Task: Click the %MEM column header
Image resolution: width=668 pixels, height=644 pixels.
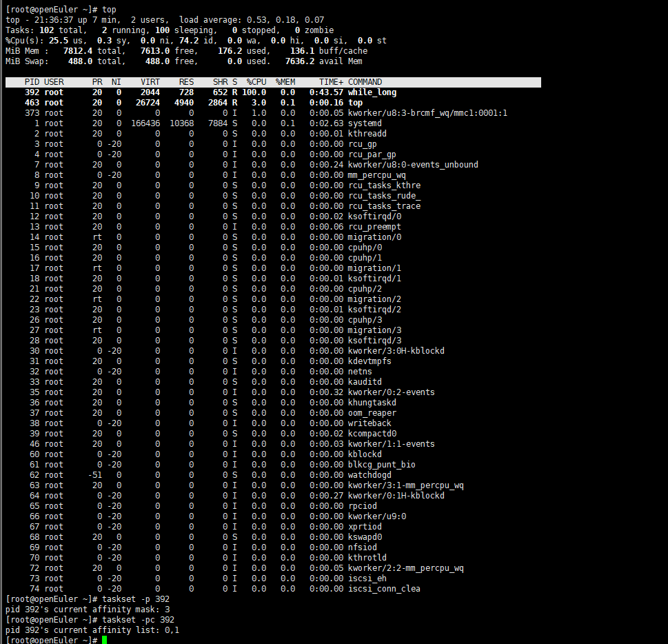Action: click(285, 82)
